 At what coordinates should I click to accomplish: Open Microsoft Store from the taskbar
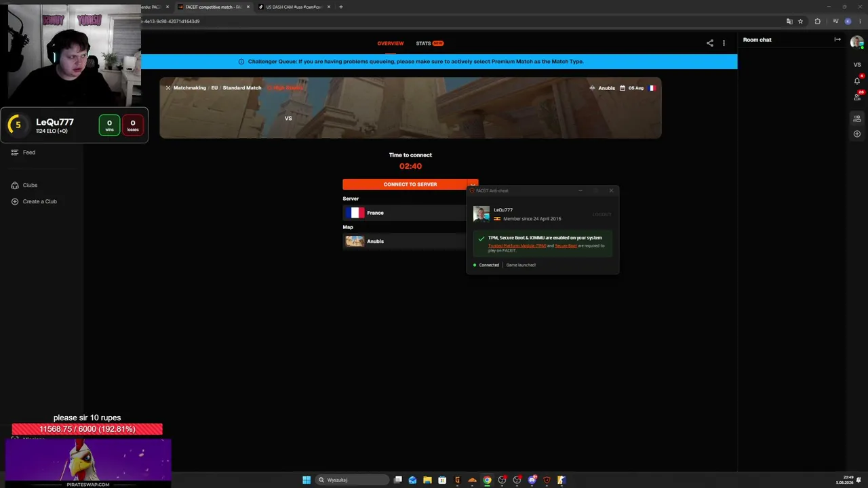pos(442,480)
